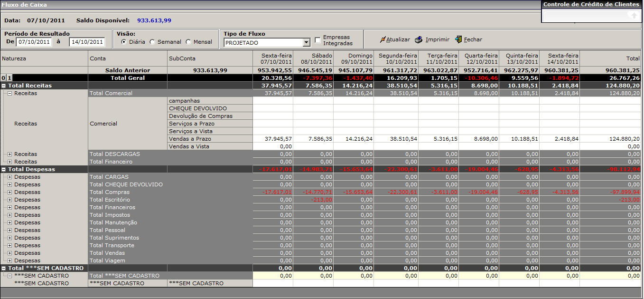This screenshot has height=299, width=644.
Task: Click Imprimir button label
Action: pyautogui.click(x=437, y=39)
